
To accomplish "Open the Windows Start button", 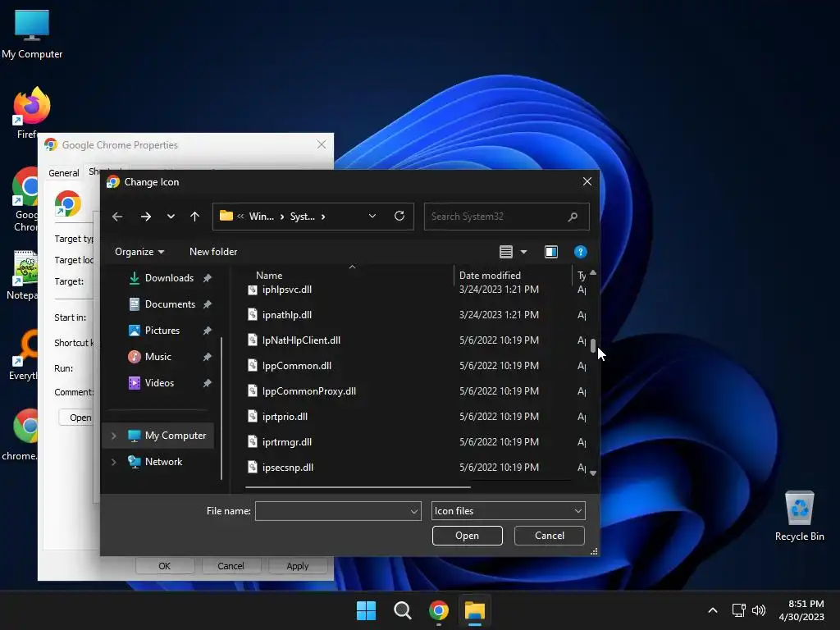I will pos(367,610).
